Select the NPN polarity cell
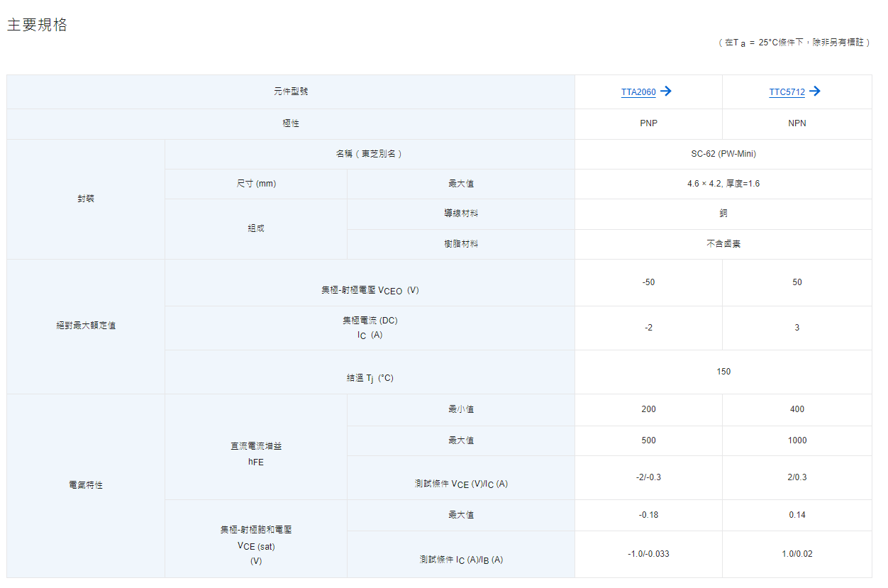The image size is (888, 588). pyautogui.click(x=797, y=123)
